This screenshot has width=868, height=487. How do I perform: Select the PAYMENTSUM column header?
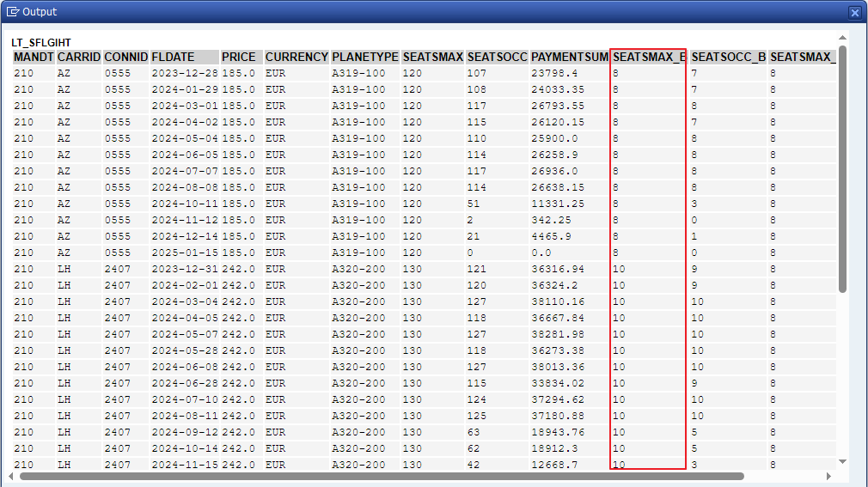point(569,57)
